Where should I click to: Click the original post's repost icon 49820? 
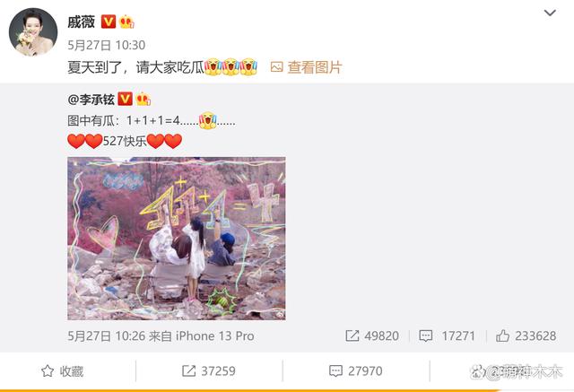(372, 335)
